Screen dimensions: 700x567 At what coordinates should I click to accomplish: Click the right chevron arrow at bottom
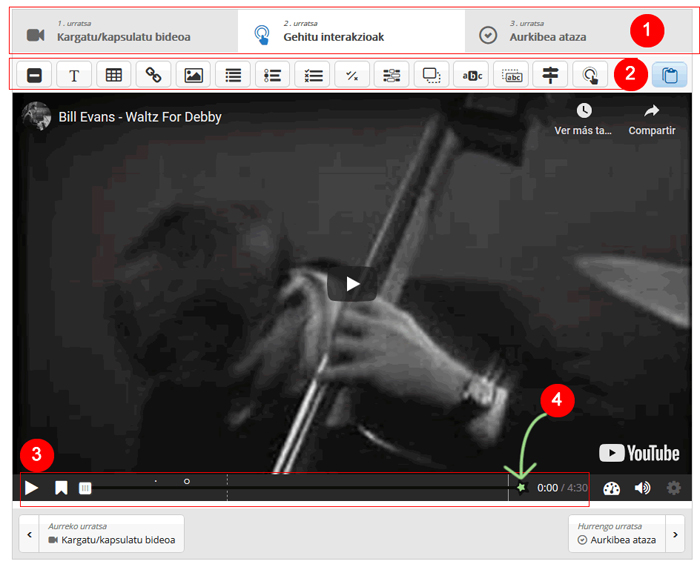click(x=677, y=534)
